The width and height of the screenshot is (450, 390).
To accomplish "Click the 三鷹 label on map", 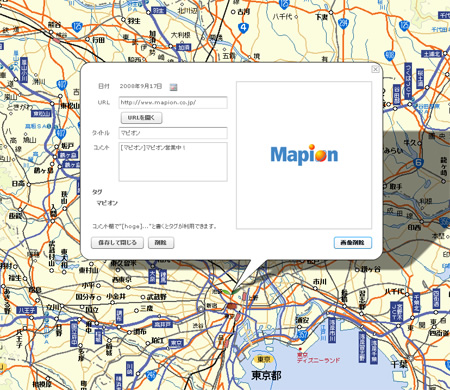I will [x=147, y=309].
